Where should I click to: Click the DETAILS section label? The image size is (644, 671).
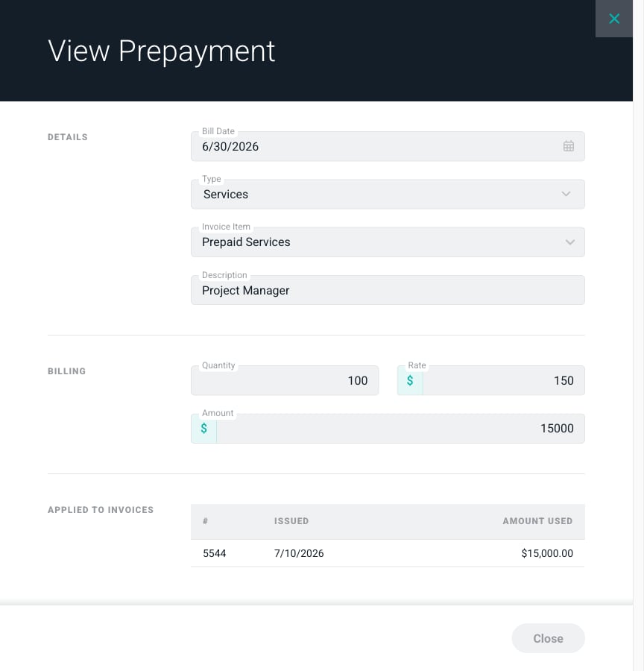click(68, 137)
